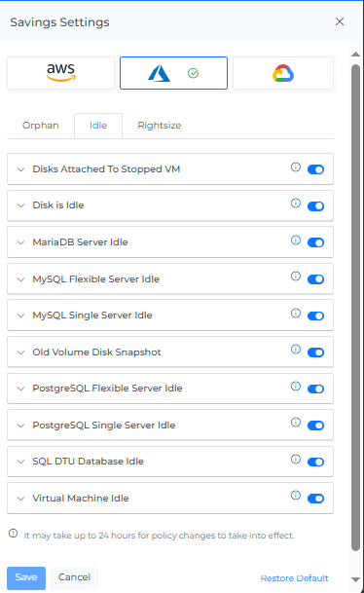Open info icon for Virtual Machine Idle
Viewport: 364px width, 593px height.
pos(296,495)
